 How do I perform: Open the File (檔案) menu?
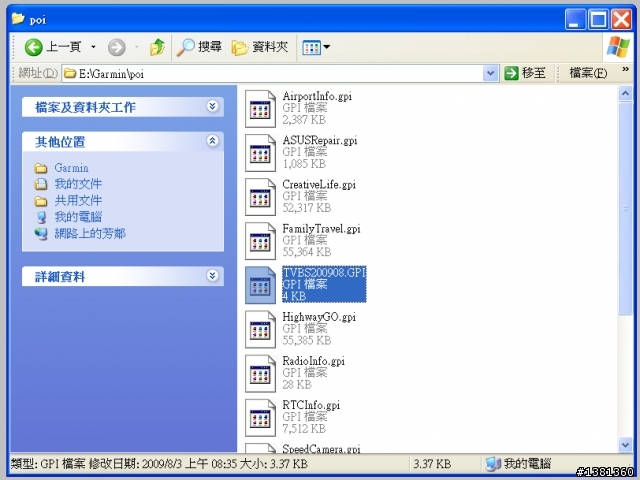pyautogui.click(x=588, y=73)
